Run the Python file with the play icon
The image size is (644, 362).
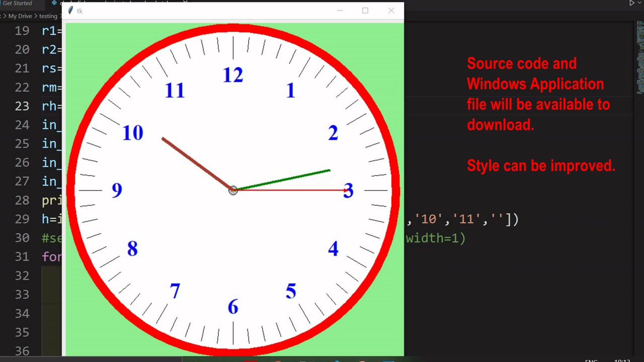[x=632, y=3]
